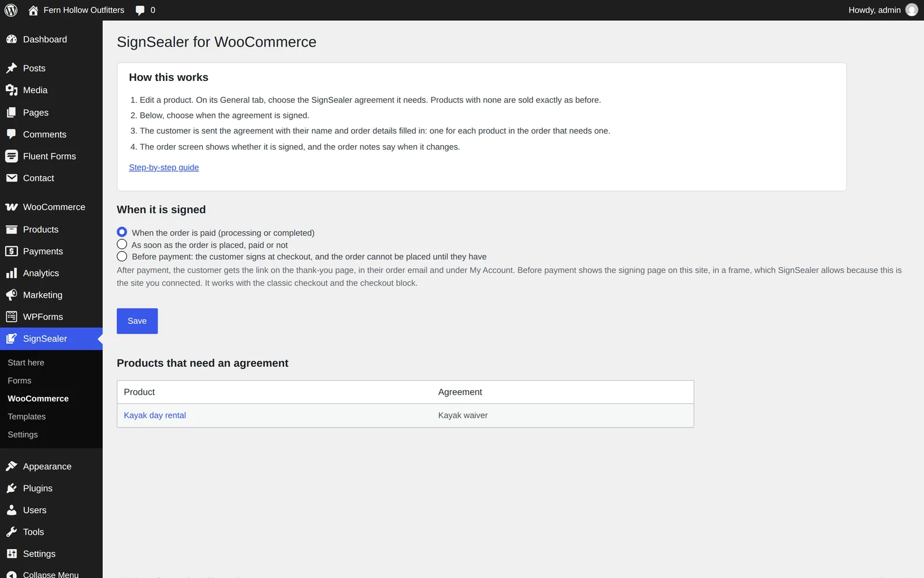Screen dimensions: 924x578
Task: Open Templates submenu item
Action: (x=27, y=417)
